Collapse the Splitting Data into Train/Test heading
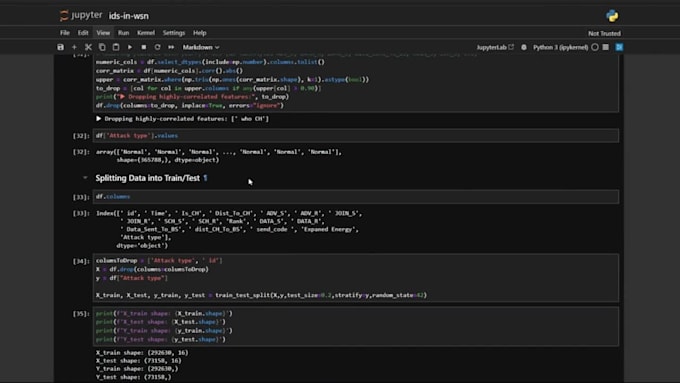 click(x=85, y=177)
